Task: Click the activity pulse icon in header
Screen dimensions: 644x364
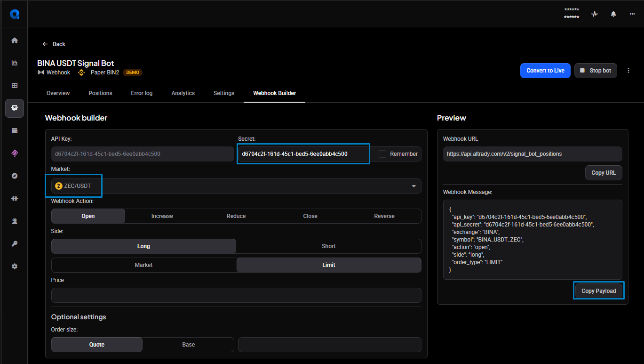Action: pyautogui.click(x=595, y=14)
